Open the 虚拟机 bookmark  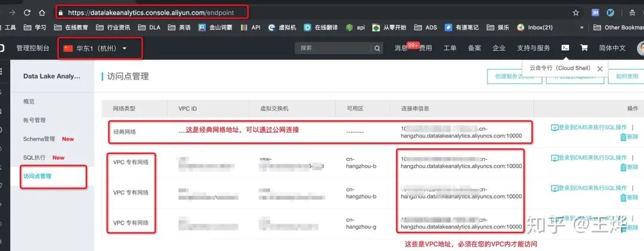282,27
